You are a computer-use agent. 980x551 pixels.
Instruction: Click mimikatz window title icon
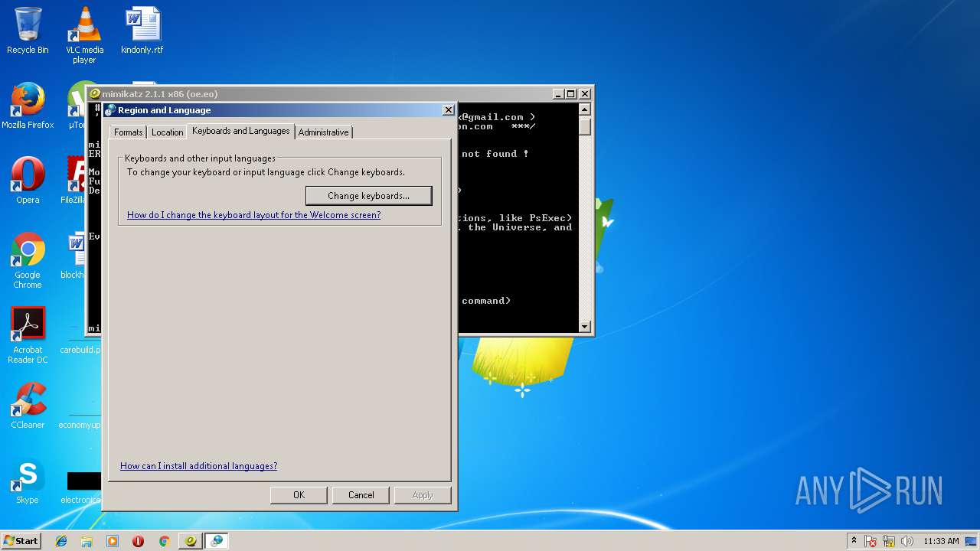coord(95,94)
